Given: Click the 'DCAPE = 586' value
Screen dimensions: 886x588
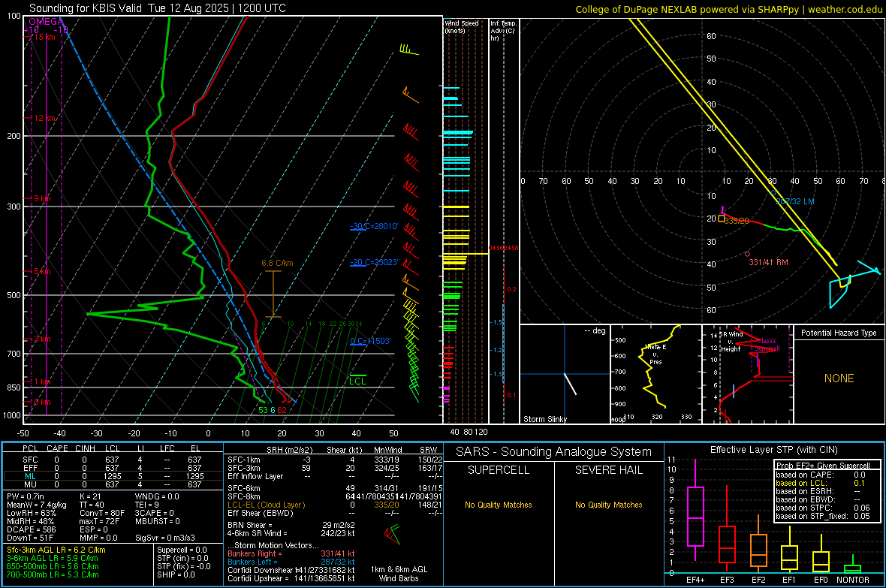Looking at the screenshot, I should point(31,529).
